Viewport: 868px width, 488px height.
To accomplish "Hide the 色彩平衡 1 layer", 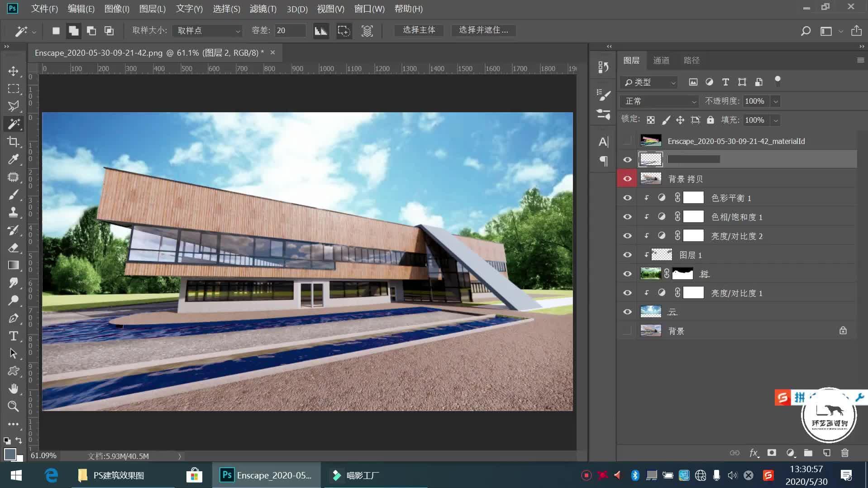I will (x=627, y=198).
